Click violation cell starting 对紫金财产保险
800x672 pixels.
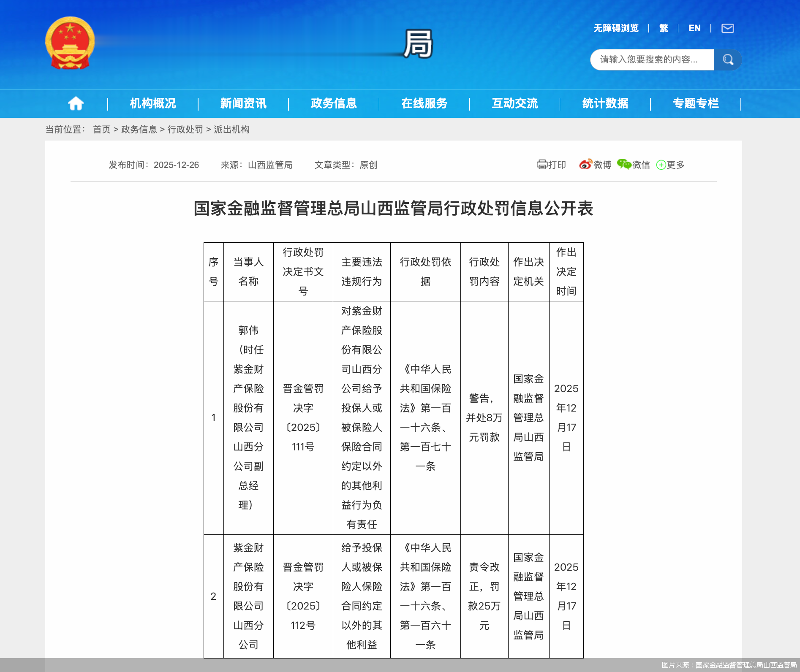click(362, 418)
